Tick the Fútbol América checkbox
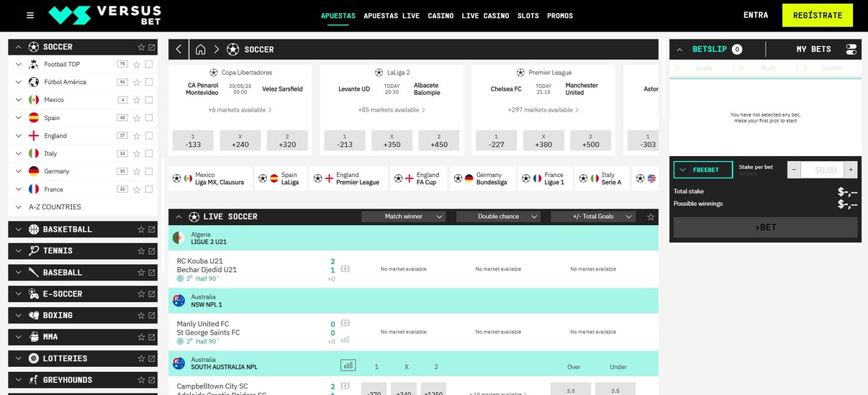Image resolution: width=868 pixels, height=395 pixels. click(x=149, y=82)
